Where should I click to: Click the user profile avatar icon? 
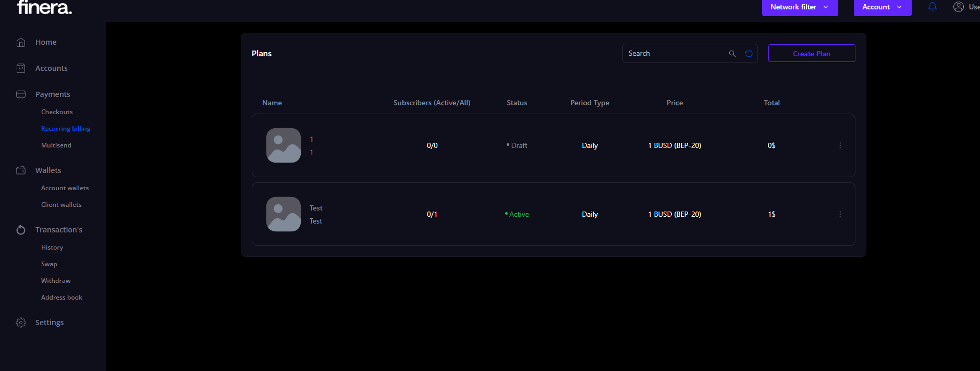[x=958, y=7]
